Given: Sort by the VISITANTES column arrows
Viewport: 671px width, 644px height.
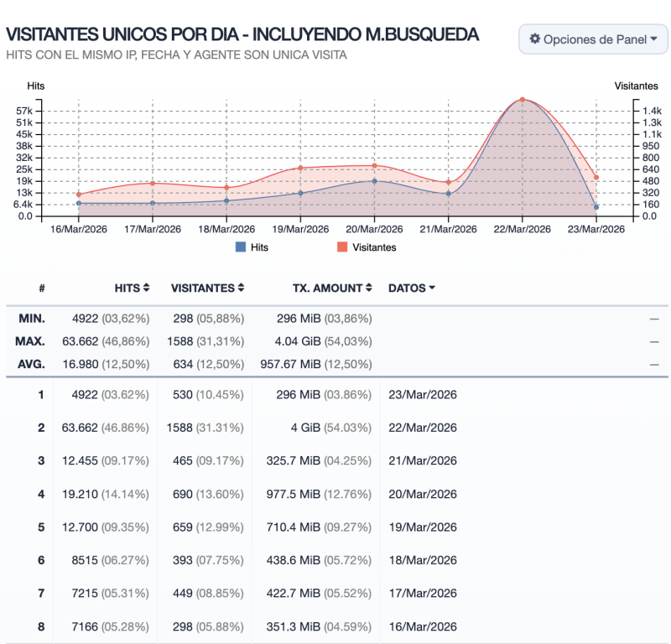Looking at the screenshot, I should pyautogui.click(x=241, y=288).
